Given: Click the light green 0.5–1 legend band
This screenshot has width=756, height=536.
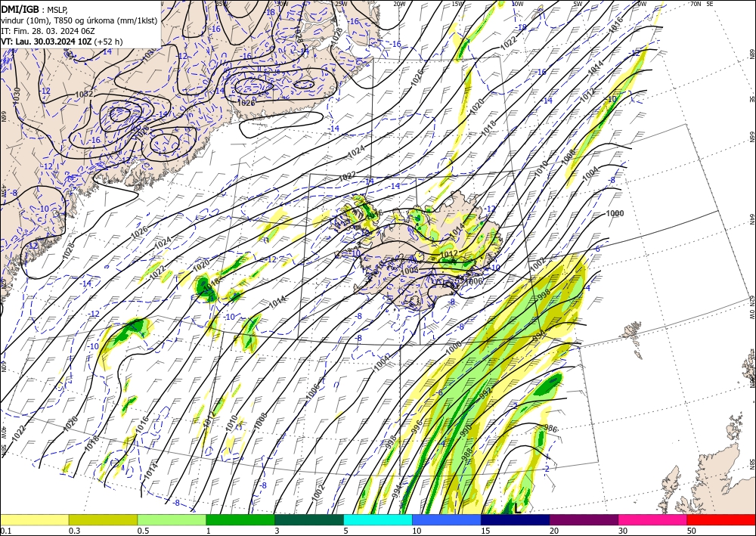Looking at the screenshot, I should tap(172, 519).
